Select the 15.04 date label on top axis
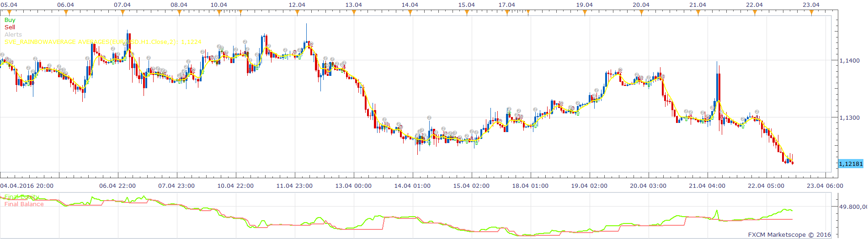The width and height of the screenshot is (868, 239). (x=467, y=5)
